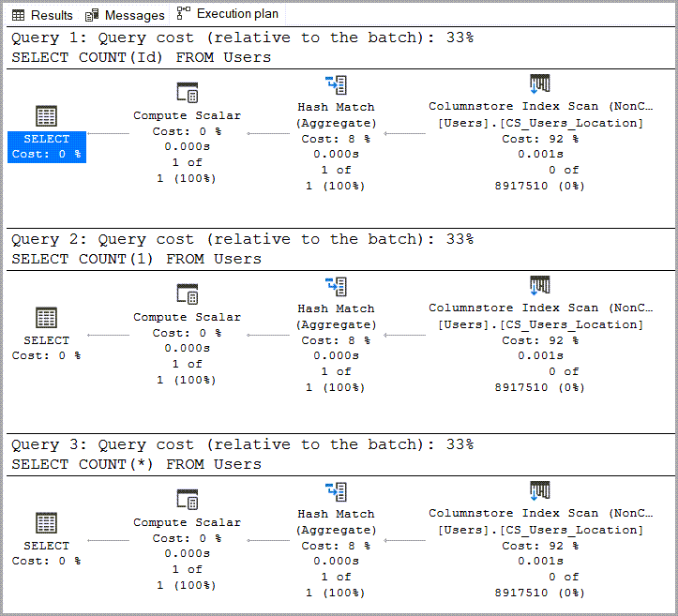Viewport: 678px width, 616px height.
Task: Select the Execution plan tab
Action: click(x=228, y=14)
